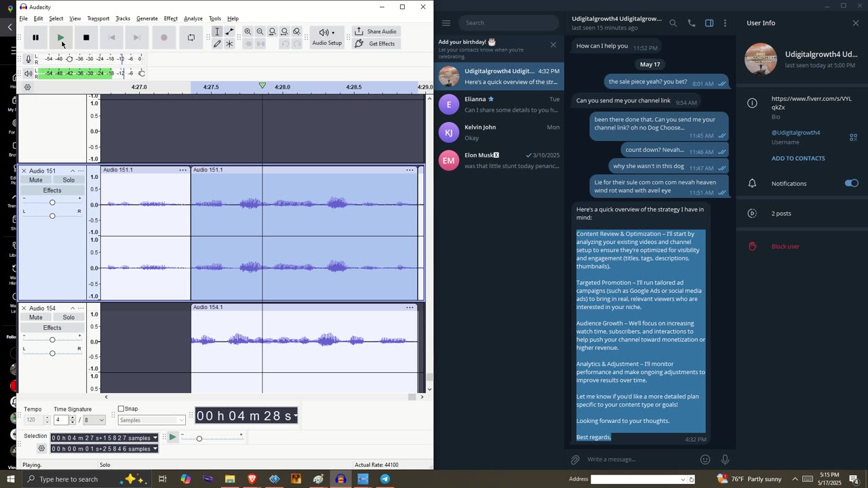
Task: Click the time signature numerator field
Action: (60, 420)
